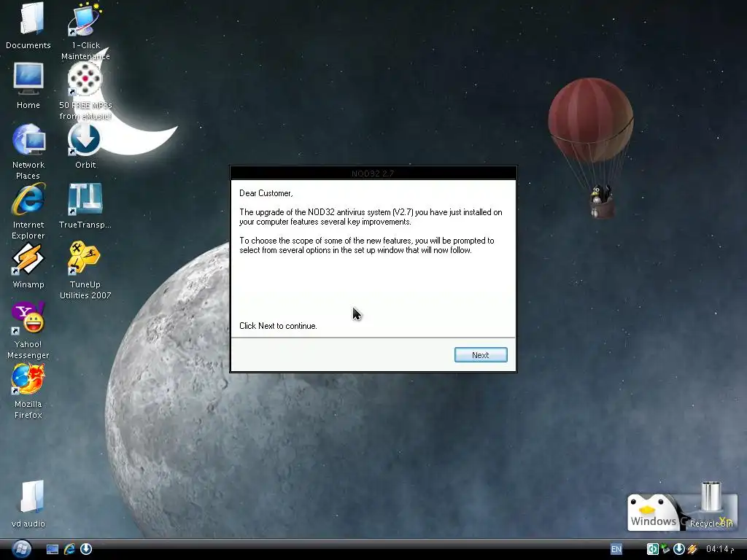
Task: Launch Internet Explorer from quick launch
Action: point(69,550)
